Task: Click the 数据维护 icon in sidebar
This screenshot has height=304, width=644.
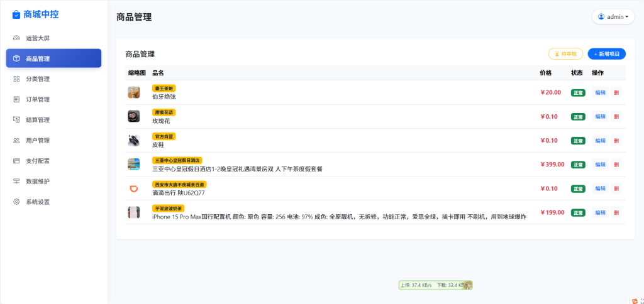Action: [x=16, y=182]
